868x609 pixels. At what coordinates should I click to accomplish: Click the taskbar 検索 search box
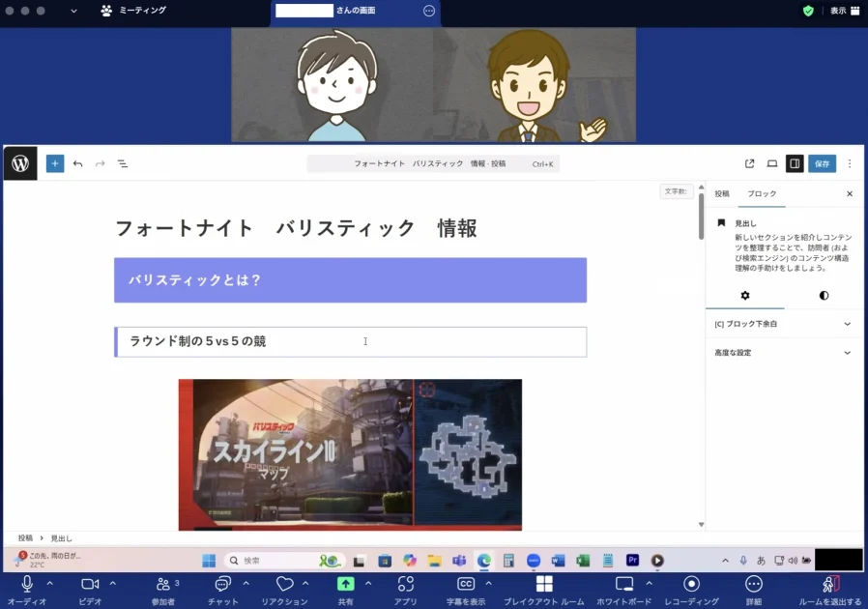click(x=285, y=561)
